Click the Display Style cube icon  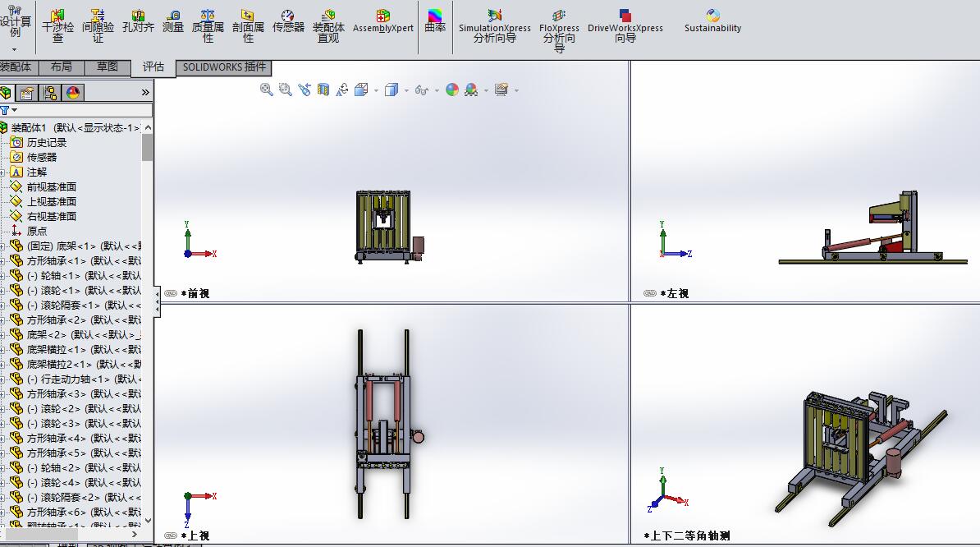392,90
